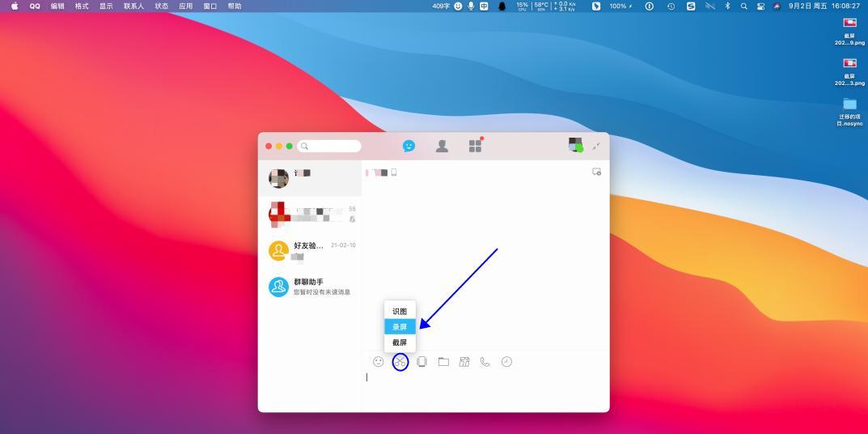This screenshot has height=434, width=868.
Task: Collapse QQ window with shrink arrows icon
Action: [596, 147]
